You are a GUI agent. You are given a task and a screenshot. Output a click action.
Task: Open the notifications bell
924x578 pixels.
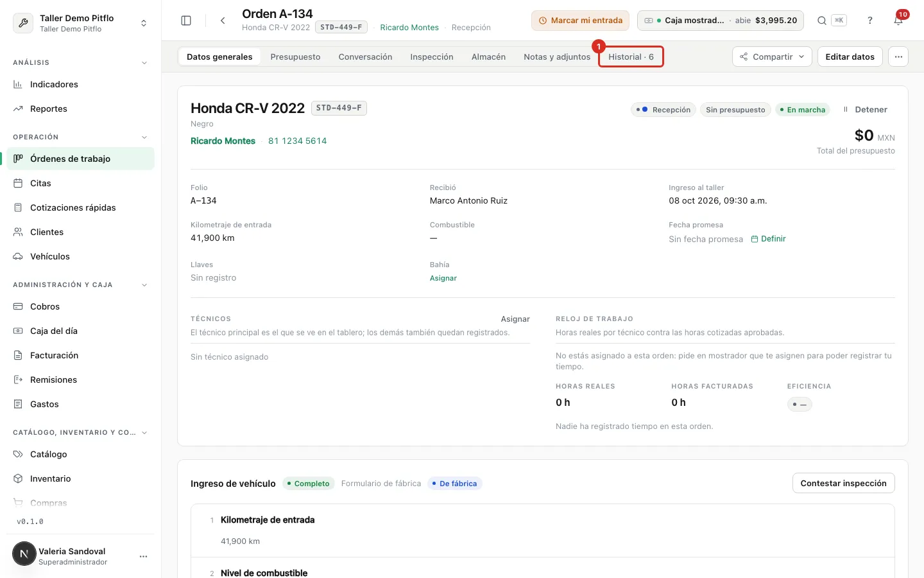coord(898,21)
